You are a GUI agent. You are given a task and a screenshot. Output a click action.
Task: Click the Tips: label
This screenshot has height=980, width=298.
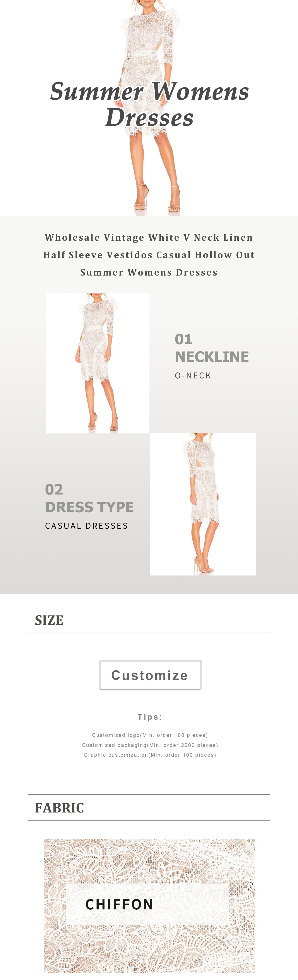(x=150, y=717)
